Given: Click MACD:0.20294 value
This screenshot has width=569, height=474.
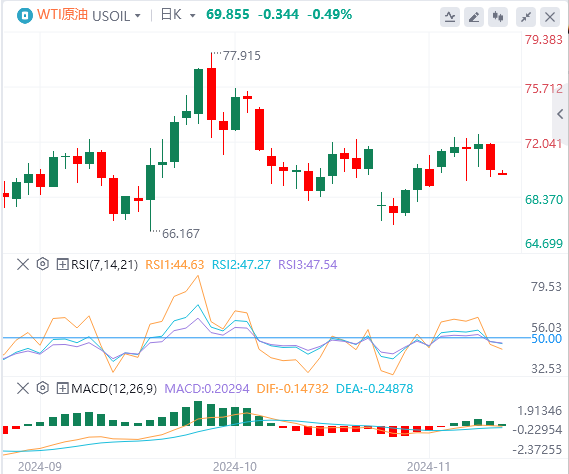Looking at the screenshot, I should (207, 389).
